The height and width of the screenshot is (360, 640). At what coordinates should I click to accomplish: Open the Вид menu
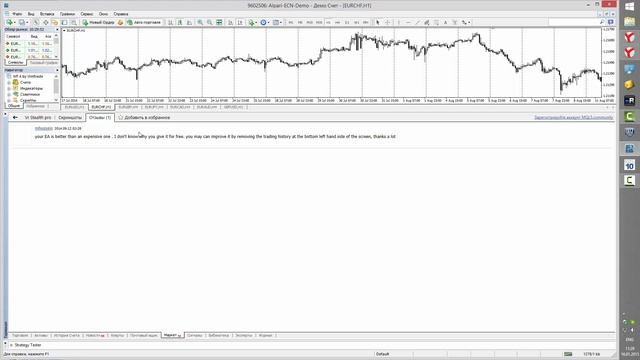(31, 14)
